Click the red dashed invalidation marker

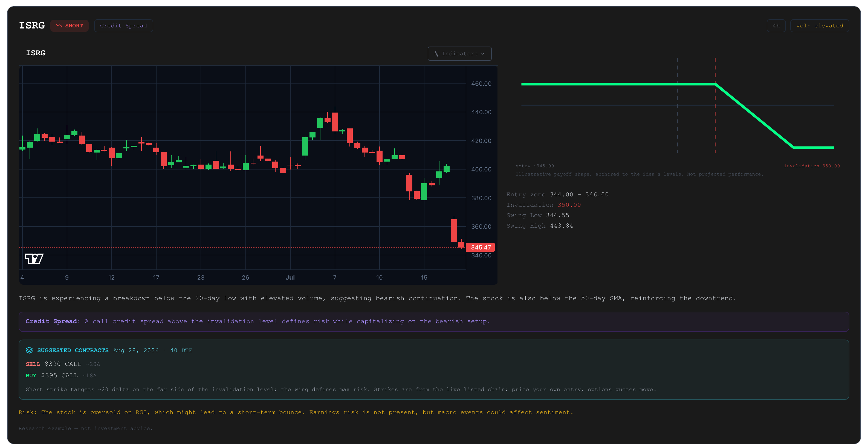(715, 105)
